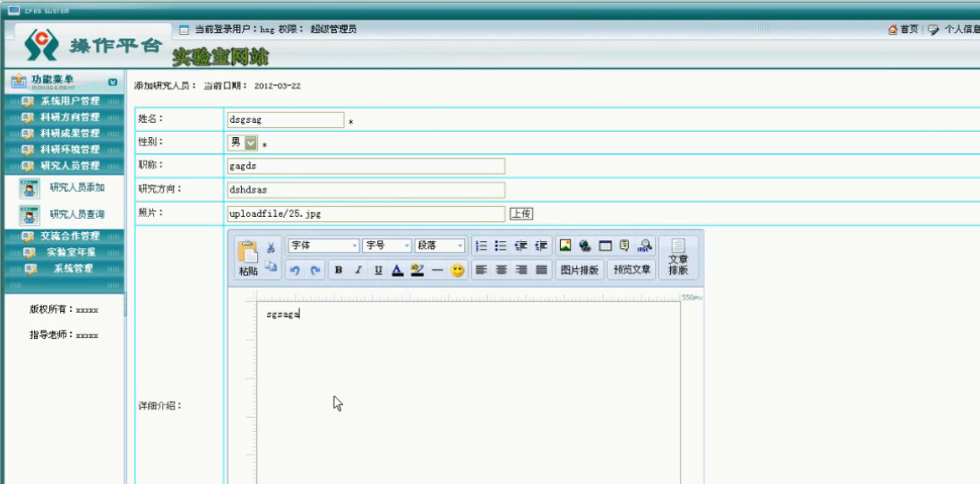The image size is (980, 484).
Task: Align text left
Action: [x=481, y=270]
